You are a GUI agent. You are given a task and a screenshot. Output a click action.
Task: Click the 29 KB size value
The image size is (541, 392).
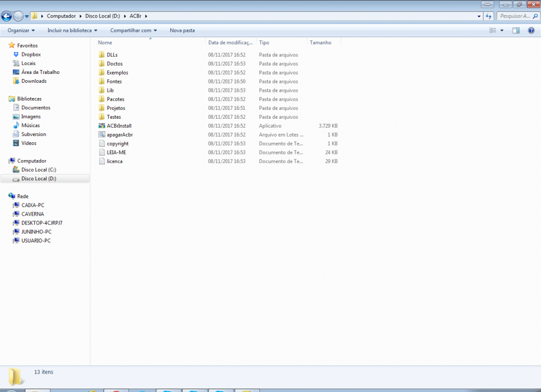(331, 161)
